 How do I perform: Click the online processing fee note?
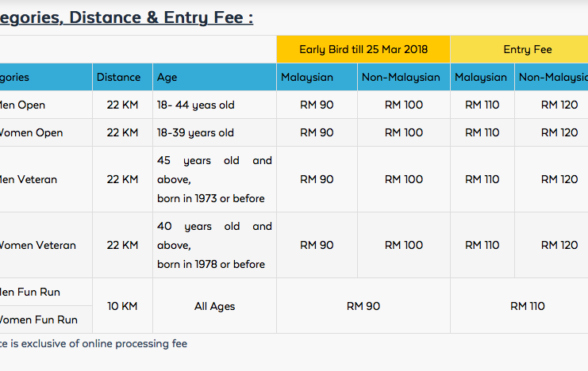(94, 344)
